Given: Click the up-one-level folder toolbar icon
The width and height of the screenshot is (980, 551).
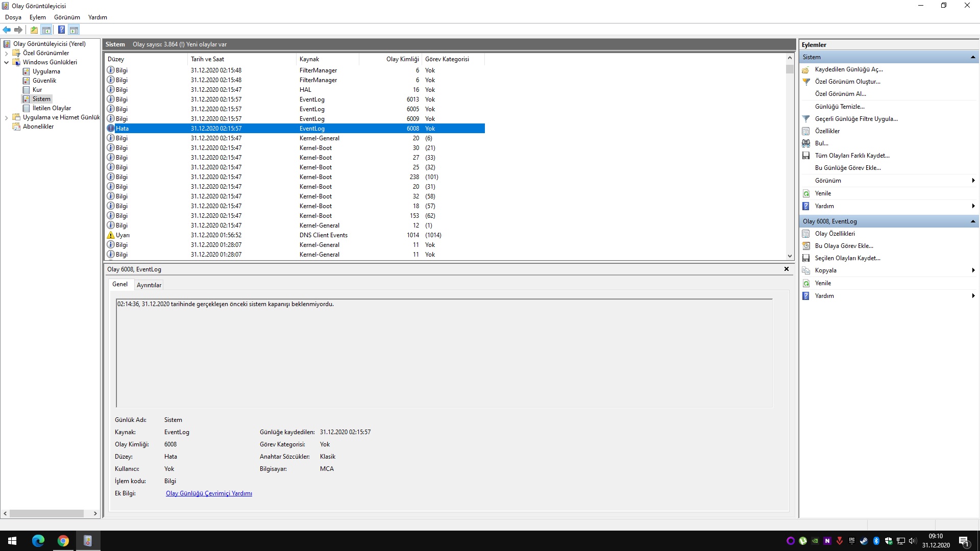Looking at the screenshot, I should point(34,30).
